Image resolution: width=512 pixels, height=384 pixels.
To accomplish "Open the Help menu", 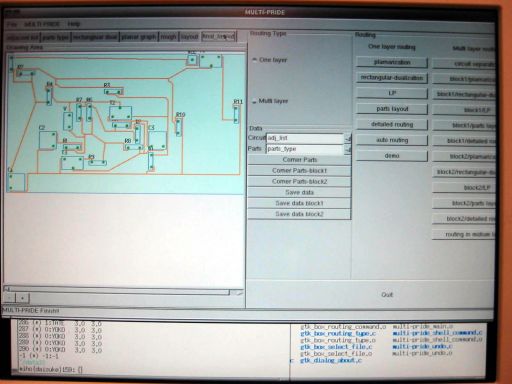I will pyautogui.click(x=74, y=24).
